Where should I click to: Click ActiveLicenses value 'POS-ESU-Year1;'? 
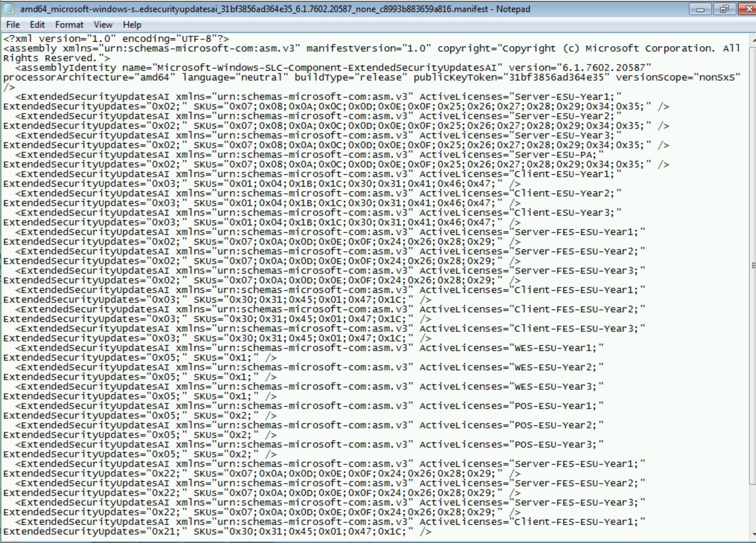[x=556, y=406]
